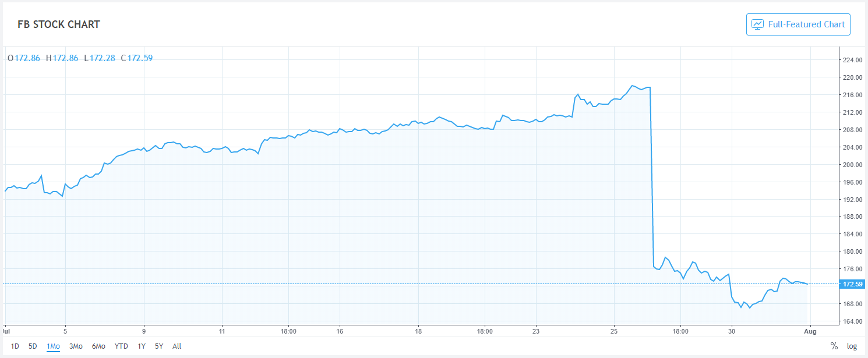Toggle logarithmic scale with log button
The image size is (868, 358).
(852, 346)
